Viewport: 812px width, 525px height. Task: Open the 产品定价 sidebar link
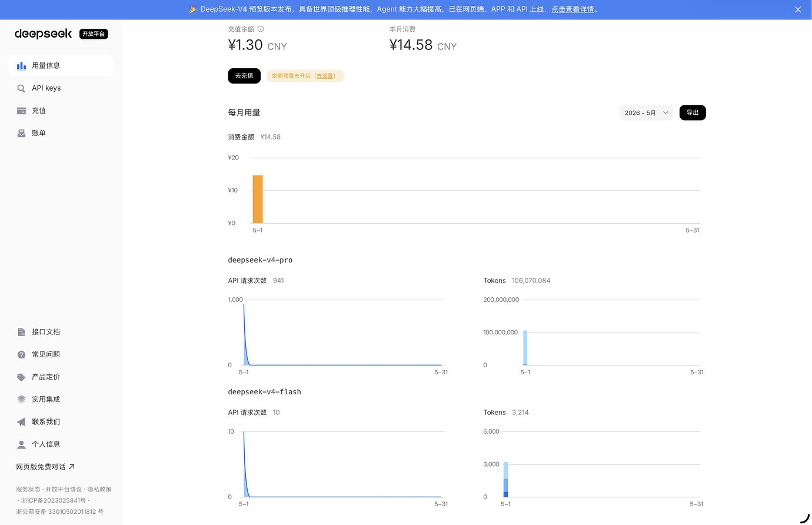coord(61,377)
